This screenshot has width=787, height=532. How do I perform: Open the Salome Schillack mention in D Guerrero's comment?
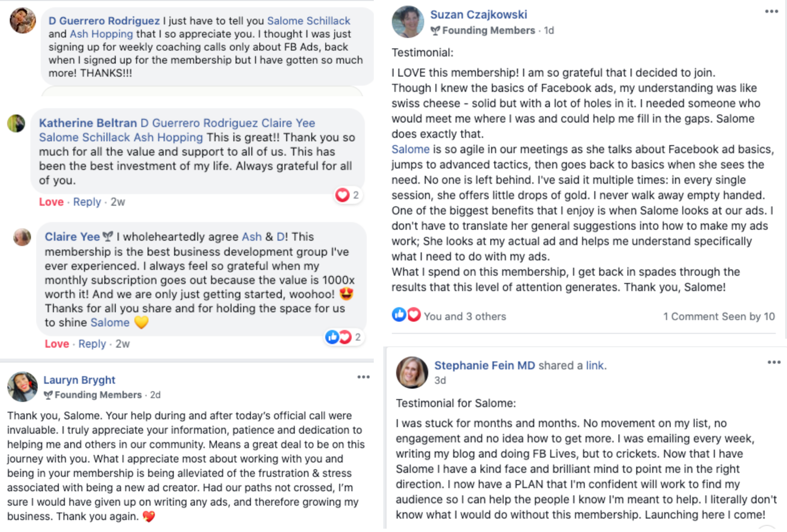[308, 21]
